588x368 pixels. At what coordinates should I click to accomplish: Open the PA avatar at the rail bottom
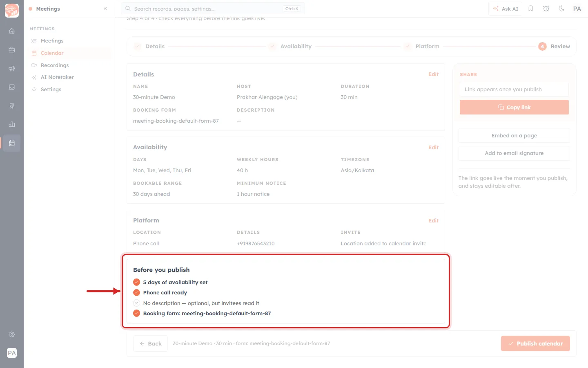click(12, 353)
